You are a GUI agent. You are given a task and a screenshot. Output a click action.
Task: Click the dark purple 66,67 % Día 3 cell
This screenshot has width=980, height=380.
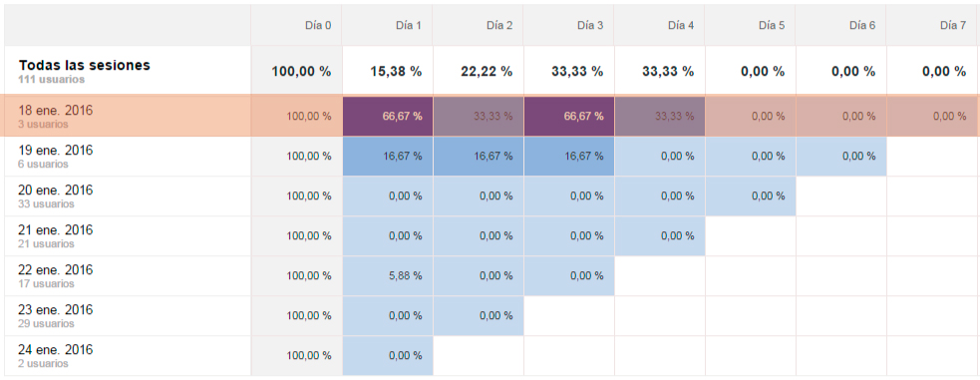568,116
